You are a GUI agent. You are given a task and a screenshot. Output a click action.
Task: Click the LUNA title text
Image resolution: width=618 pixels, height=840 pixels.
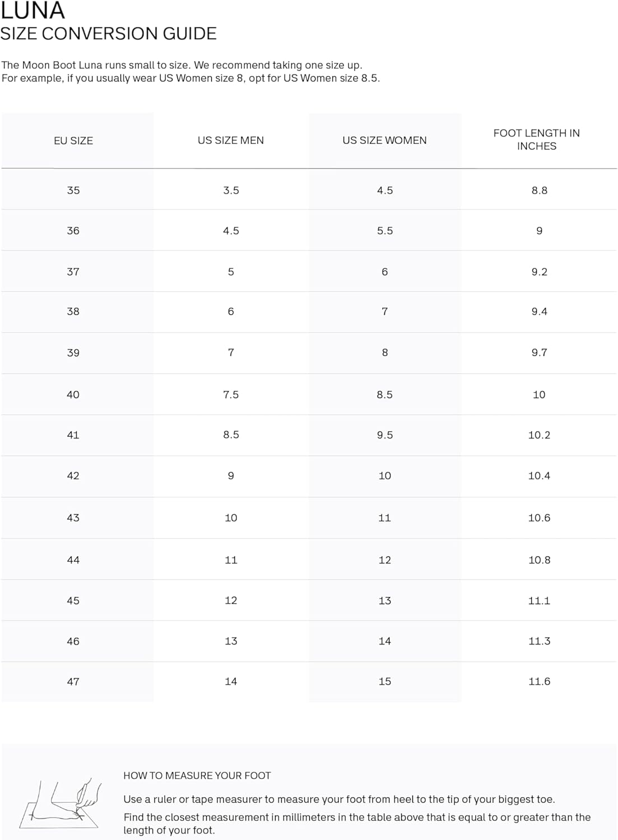coord(32,10)
